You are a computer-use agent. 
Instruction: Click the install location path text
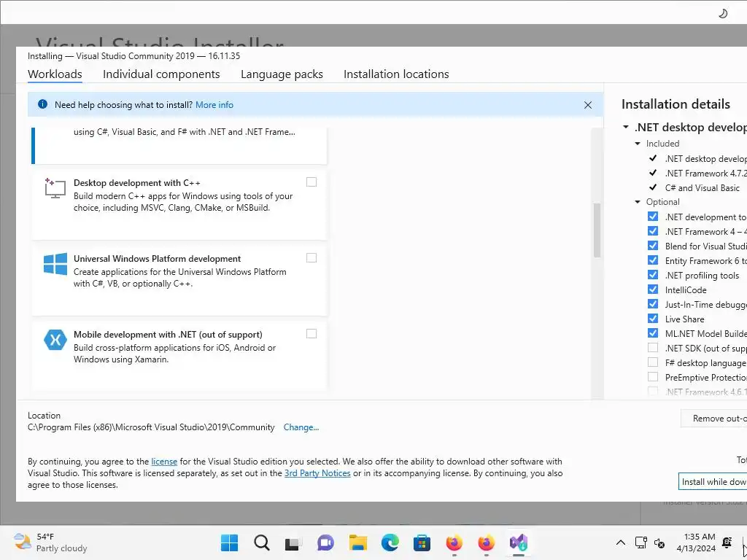pos(151,427)
